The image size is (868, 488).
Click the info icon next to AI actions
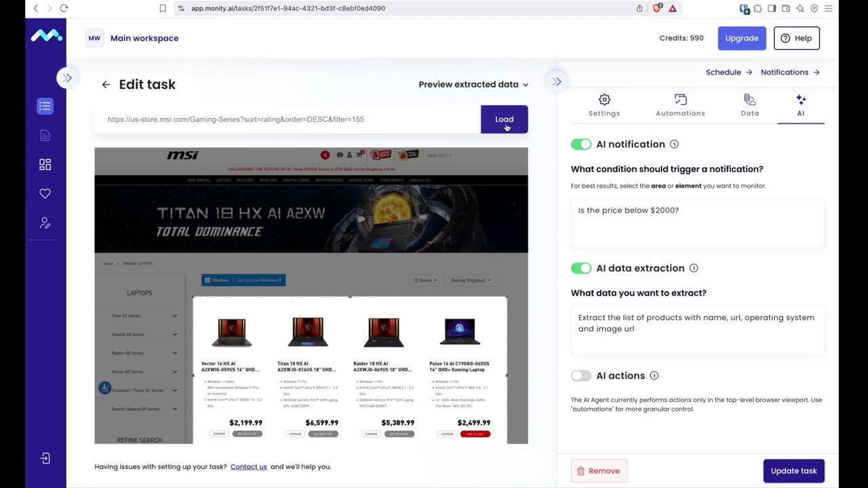[654, 375]
